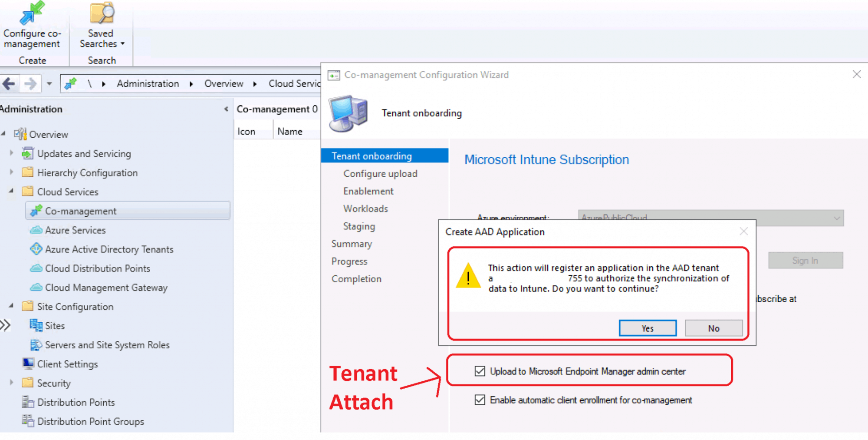
Task: Expand the Security node
Action: 11,382
